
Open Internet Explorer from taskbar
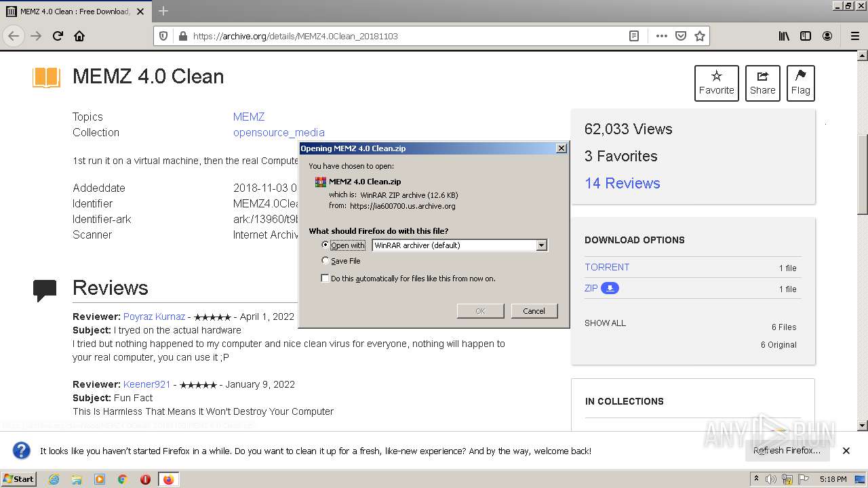pos(54,479)
